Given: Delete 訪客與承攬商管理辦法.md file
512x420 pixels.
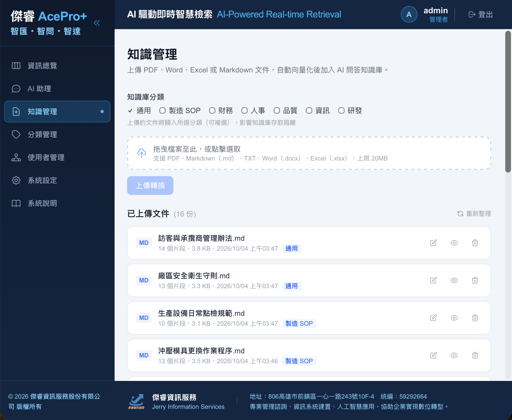Looking at the screenshot, I should pyautogui.click(x=475, y=243).
